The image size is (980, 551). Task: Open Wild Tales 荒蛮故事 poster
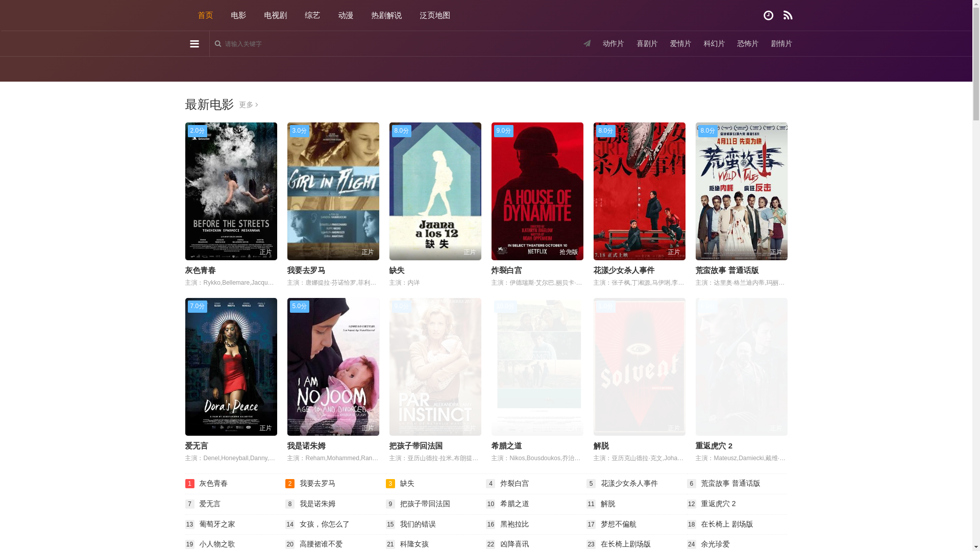point(741,191)
